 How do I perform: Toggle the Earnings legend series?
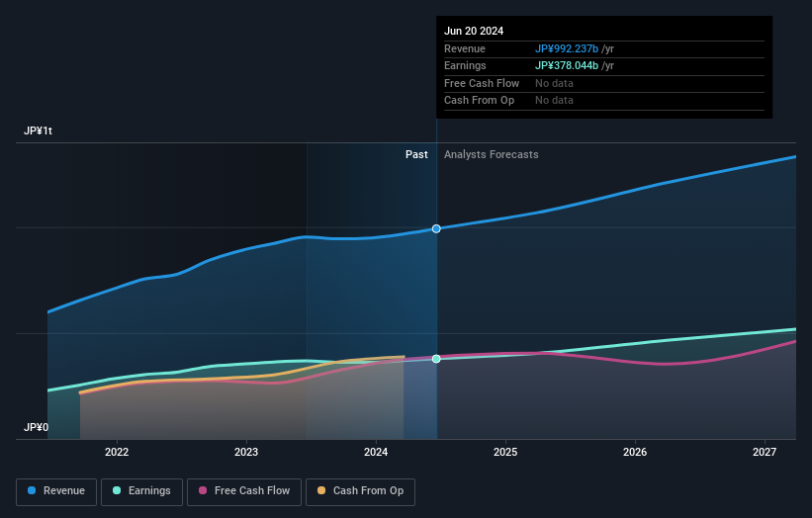click(x=141, y=491)
